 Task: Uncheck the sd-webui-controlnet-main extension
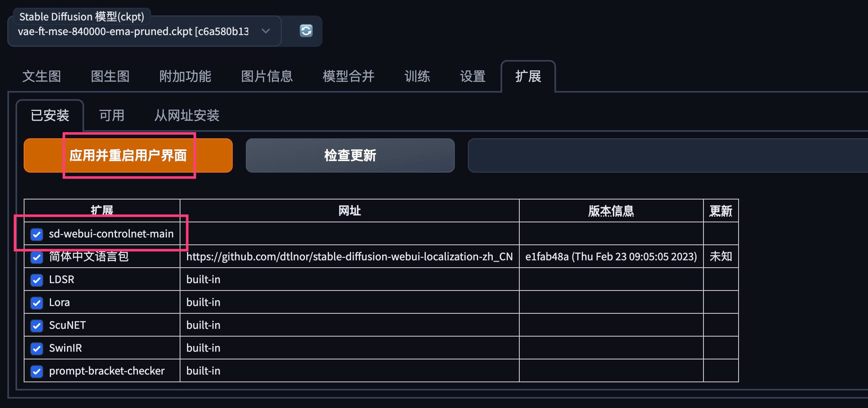coord(37,235)
